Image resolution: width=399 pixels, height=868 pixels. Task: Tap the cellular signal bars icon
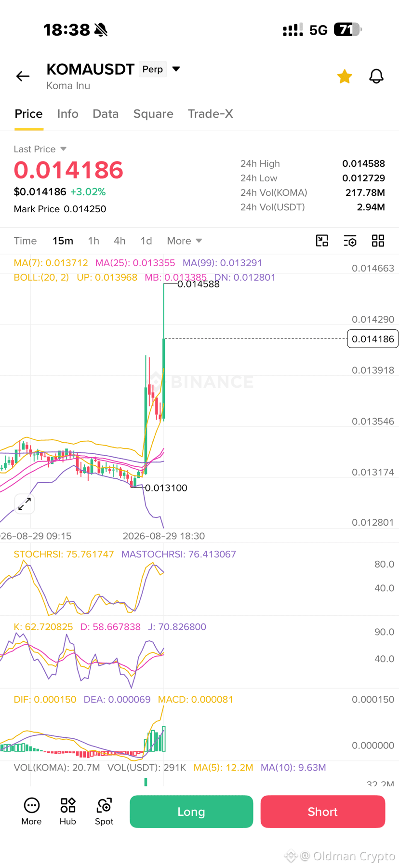pos(293,30)
